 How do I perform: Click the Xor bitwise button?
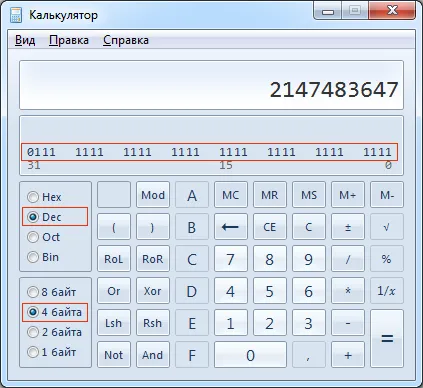point(153,291)
